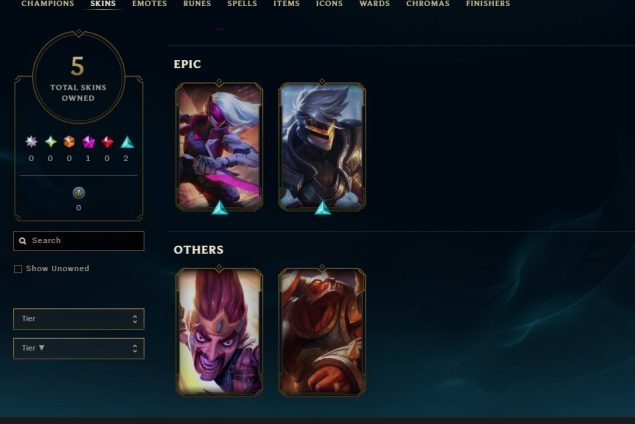Open the Emotes tab
Screen dimensions: 635x424
149,4
